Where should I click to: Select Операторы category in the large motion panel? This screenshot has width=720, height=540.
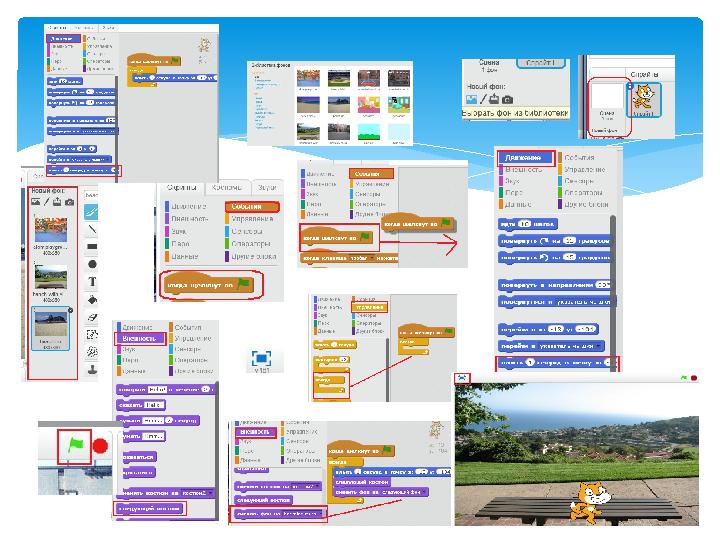[x=583, y=192]
